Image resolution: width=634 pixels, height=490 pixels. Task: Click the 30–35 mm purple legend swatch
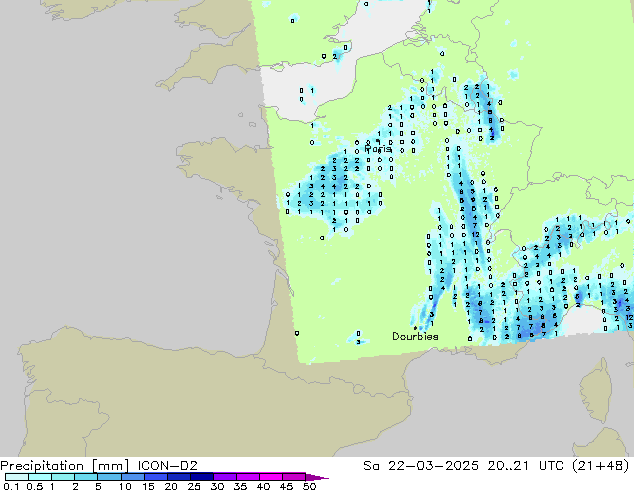point(224,477)
